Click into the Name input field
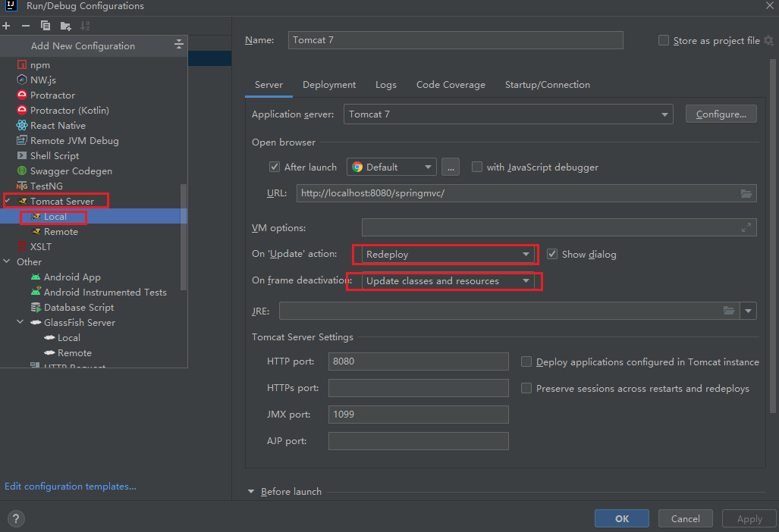The image size is (779, 532). (456, 40)
